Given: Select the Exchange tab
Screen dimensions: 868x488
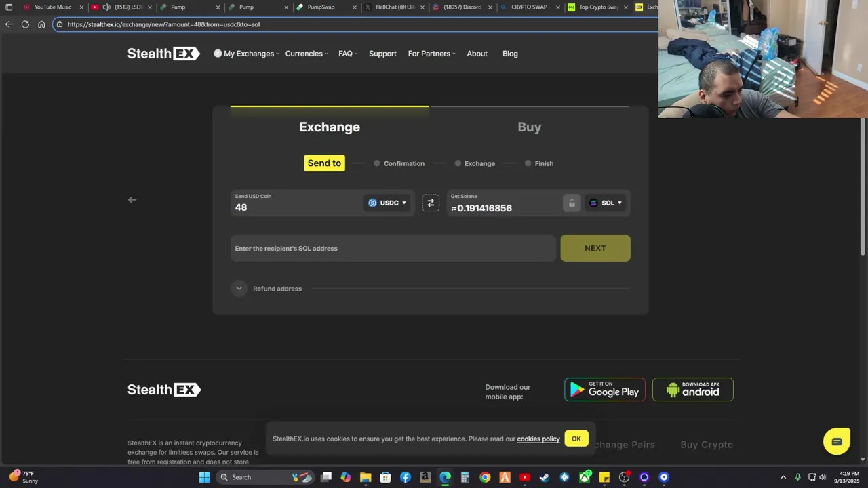Looking at the screenshot, I should (x=330, y=127).
